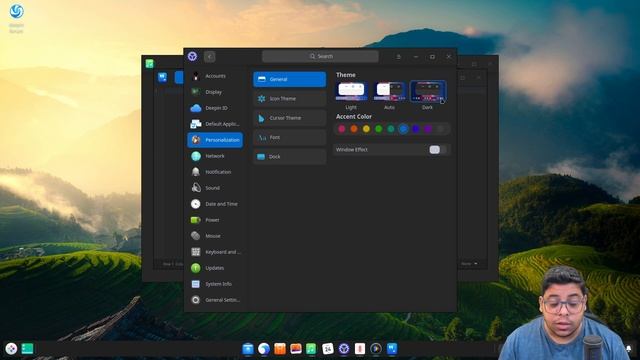Open Dock options
This screenshot has width=640, height=360.
(x=289, y=157)
